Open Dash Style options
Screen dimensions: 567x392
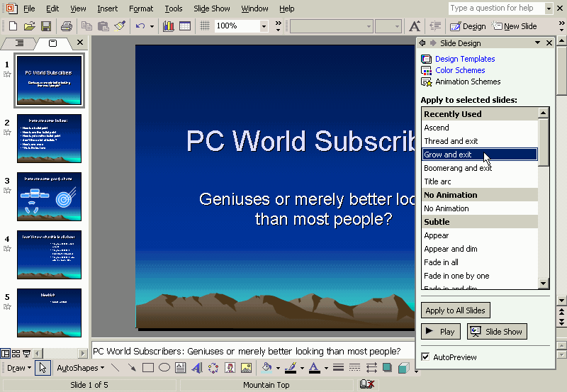coord(355,368)
